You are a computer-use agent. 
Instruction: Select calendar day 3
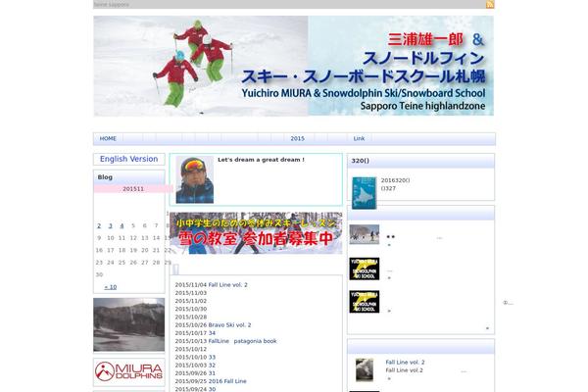[110, 225]
